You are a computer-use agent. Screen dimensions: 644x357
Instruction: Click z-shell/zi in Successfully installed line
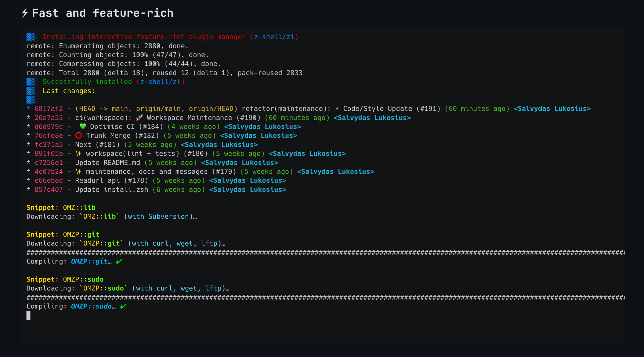(x=160, y=82)
